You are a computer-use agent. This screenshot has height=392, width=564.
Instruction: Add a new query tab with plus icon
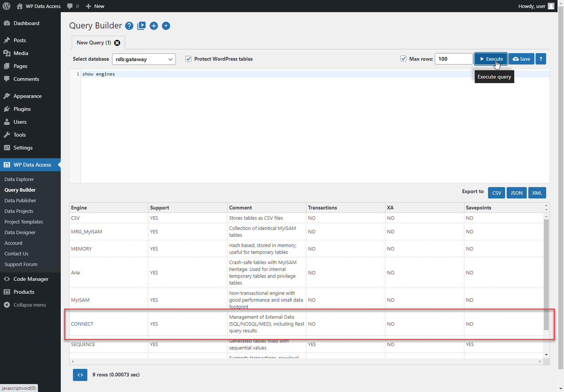153,26
